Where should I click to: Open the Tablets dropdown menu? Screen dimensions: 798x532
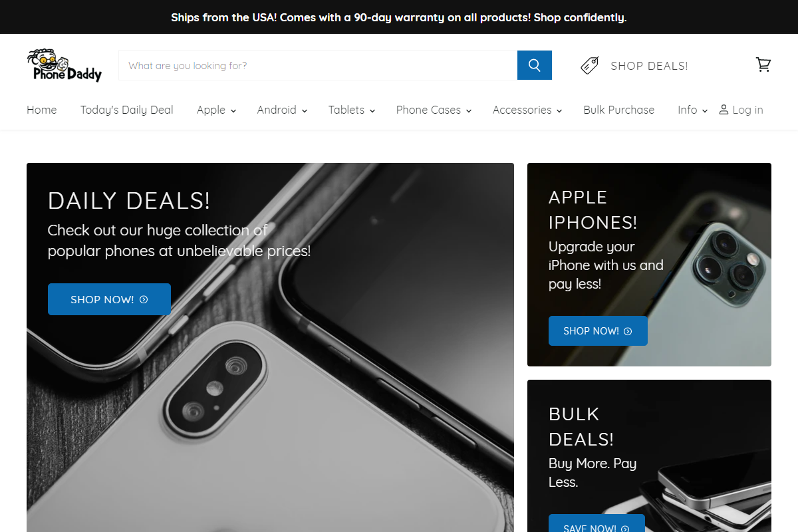(352, 110)
